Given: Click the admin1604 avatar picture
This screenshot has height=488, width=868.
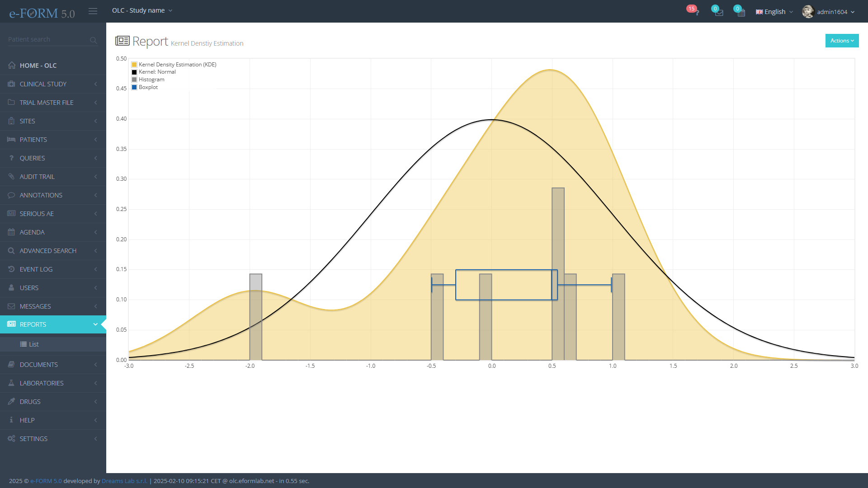Looking at the screenshot, I should click(x=808, y=12).
